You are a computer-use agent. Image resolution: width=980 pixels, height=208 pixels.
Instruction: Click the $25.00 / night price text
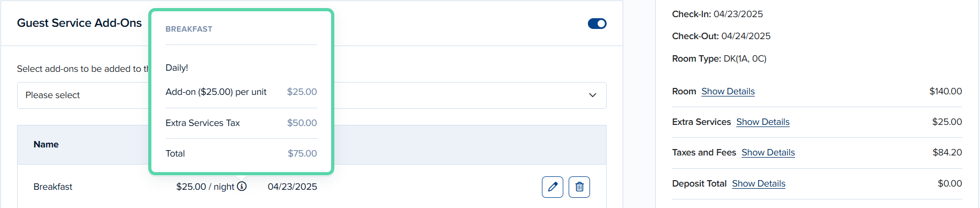coord(205,187)
